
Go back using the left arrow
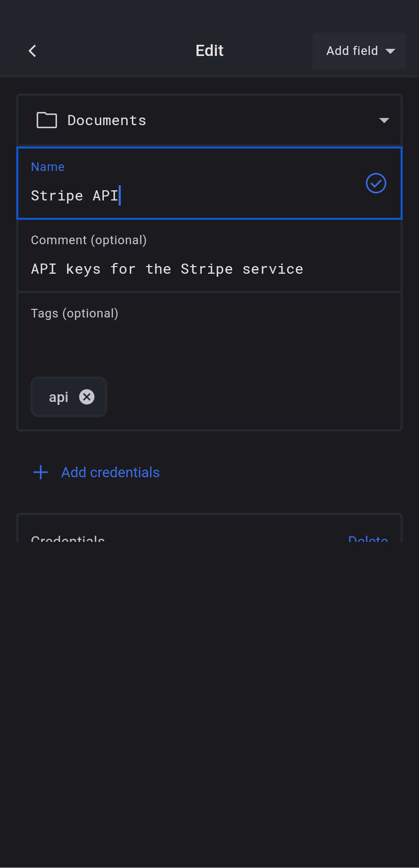[x=33, y=51]
